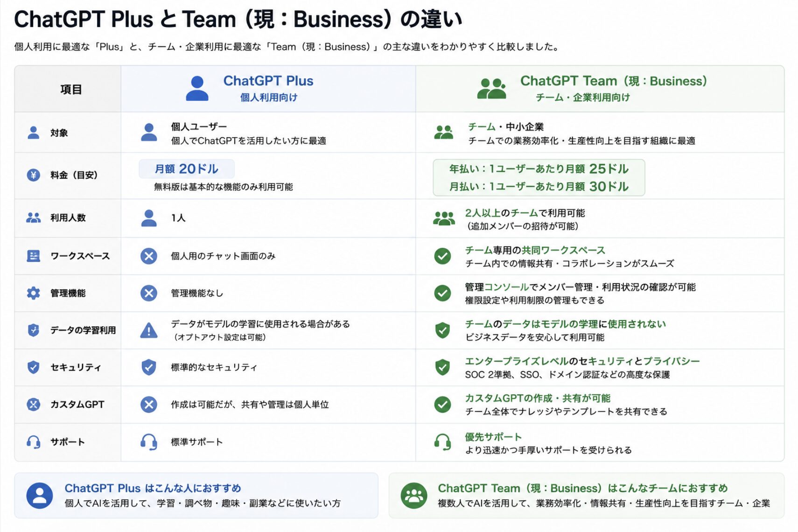Image resolution: width=798 pixels, height=532 pixels.
Task: Click the shield icon beside データの学習利用 label
Action: tap(33, 330)
